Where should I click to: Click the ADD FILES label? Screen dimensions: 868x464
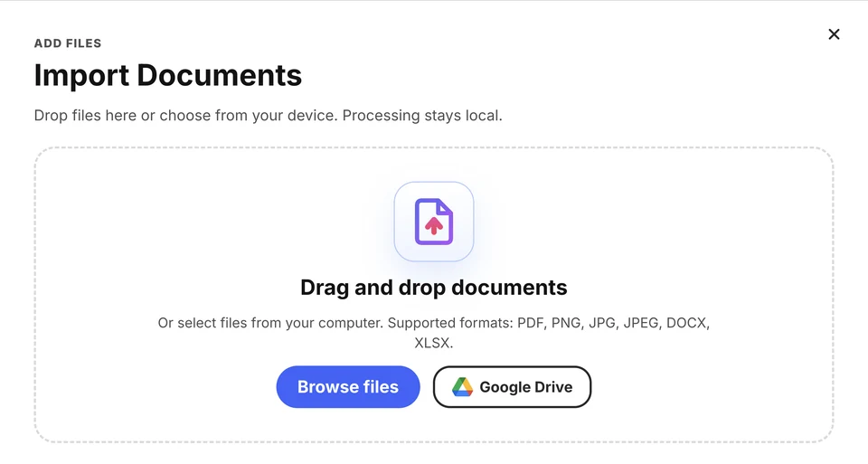[68, 43]
